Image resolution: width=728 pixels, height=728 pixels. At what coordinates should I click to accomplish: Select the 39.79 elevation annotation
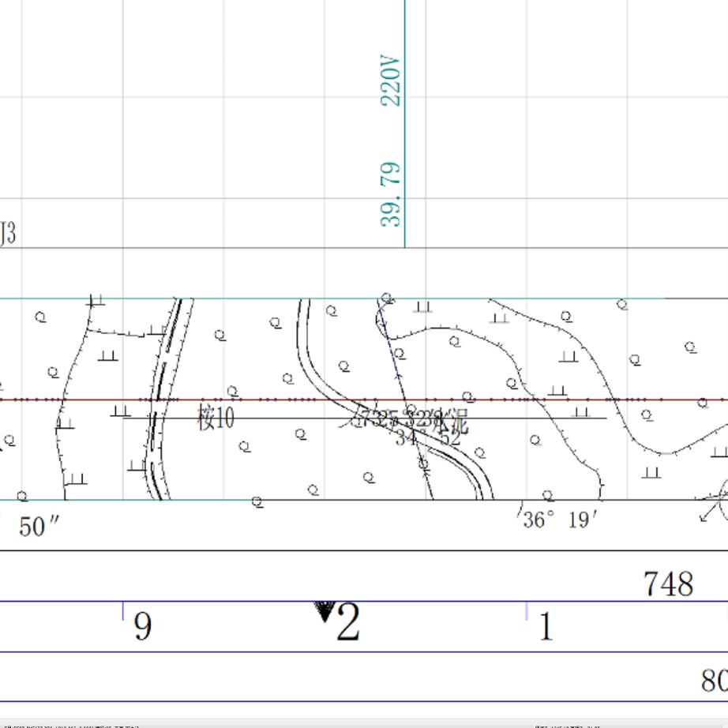390,194
